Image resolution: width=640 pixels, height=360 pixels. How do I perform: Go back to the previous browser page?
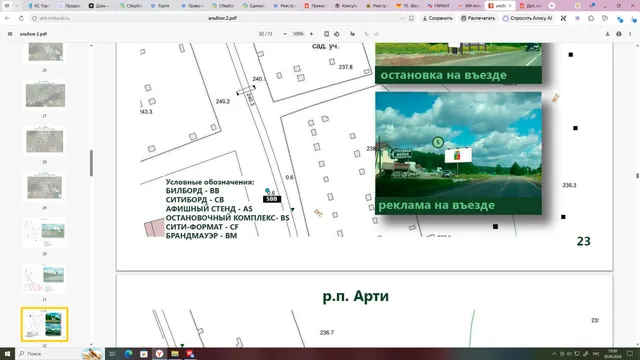pos(7,18)
